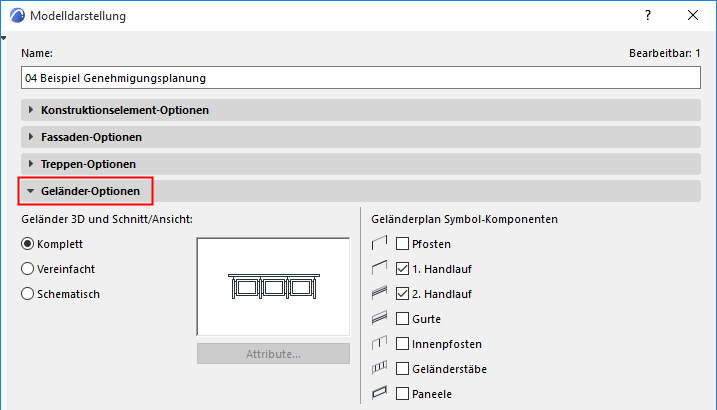Choose the Schematisch display mode
This screenshot has width=717, height=410.
click(28, 294)
